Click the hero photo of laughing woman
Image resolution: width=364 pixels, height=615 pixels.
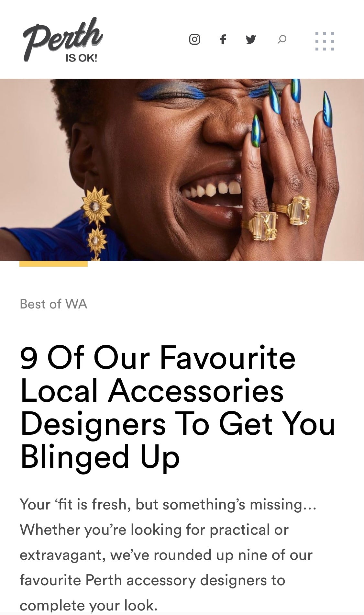pos(182,170)
